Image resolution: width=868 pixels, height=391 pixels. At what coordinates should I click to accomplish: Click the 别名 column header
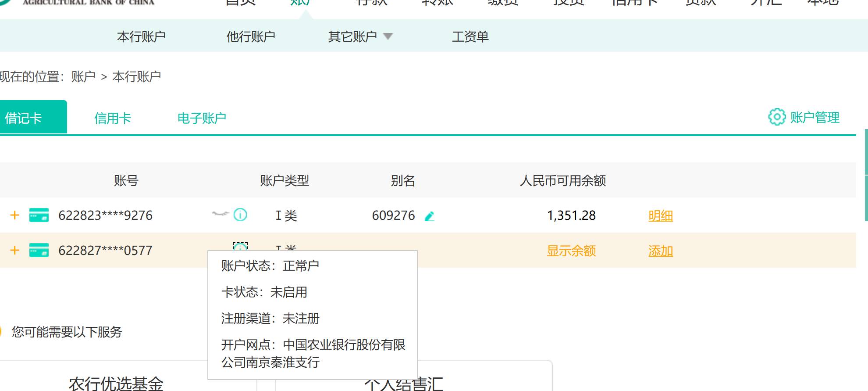(x=403, y=180)
